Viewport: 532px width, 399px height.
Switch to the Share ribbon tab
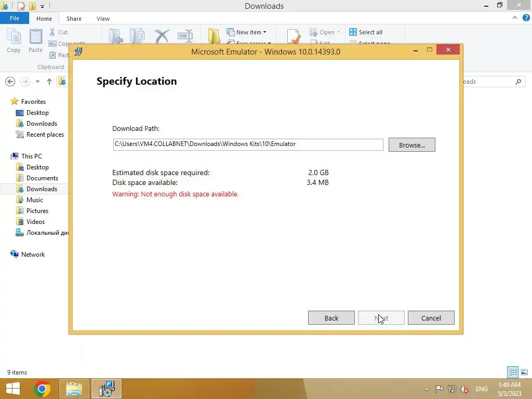[74, 19]
